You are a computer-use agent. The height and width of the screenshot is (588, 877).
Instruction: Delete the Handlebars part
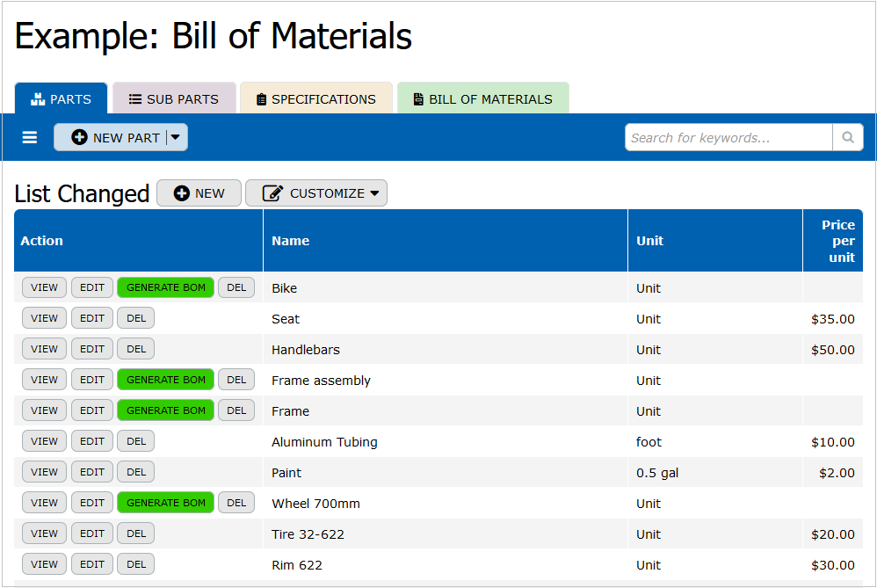[136, 349]
